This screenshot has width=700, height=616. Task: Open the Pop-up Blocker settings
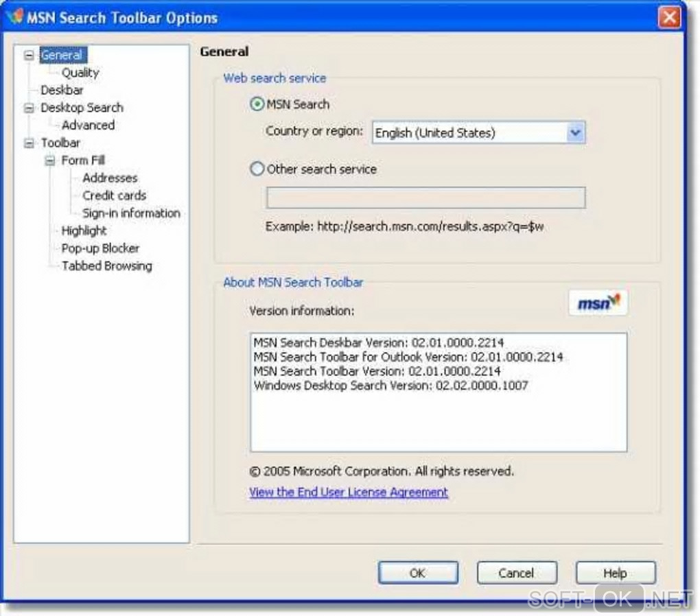(100, 248)
